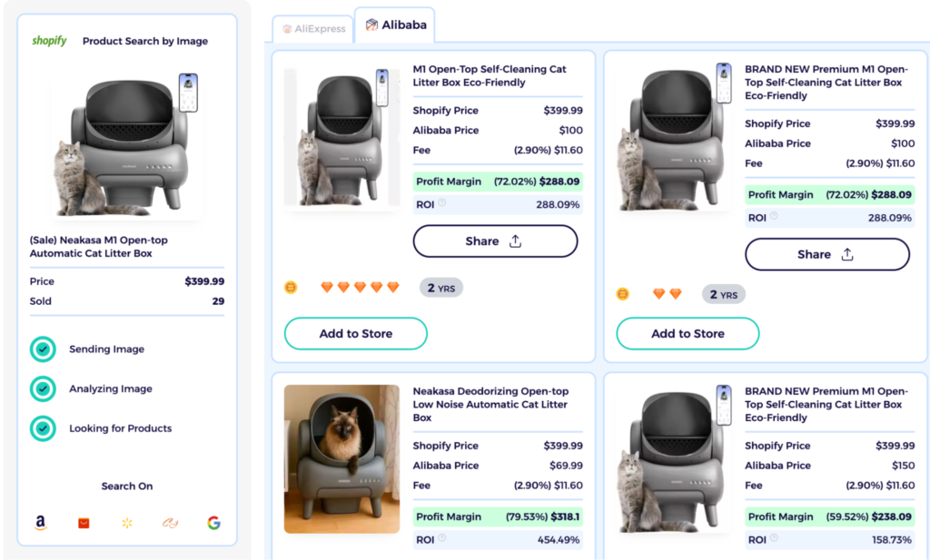This screenshot has height=560, width=930.
Task: Click the Shopify logo in the search panel
Action: [48, 40]
